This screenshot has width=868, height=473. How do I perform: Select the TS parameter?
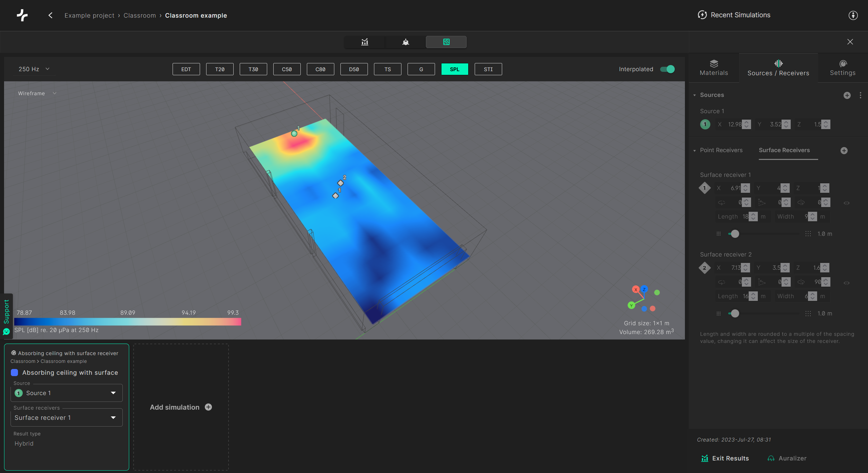point(388,69)
